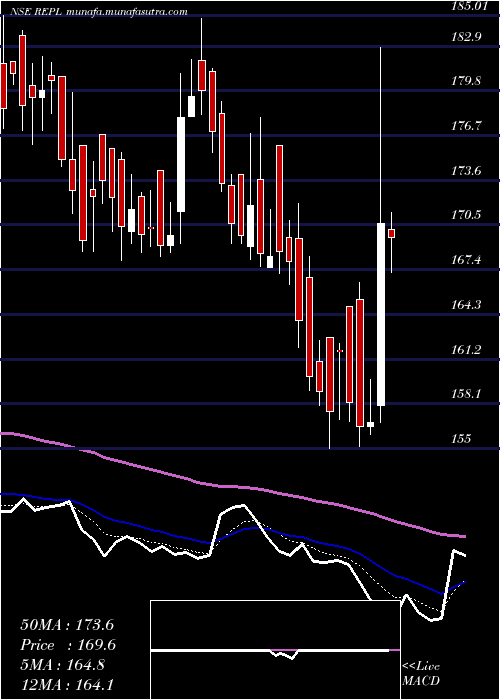Click the 5MA : 164.8 readout
This screenshot has width=500, height=700.
62,665
